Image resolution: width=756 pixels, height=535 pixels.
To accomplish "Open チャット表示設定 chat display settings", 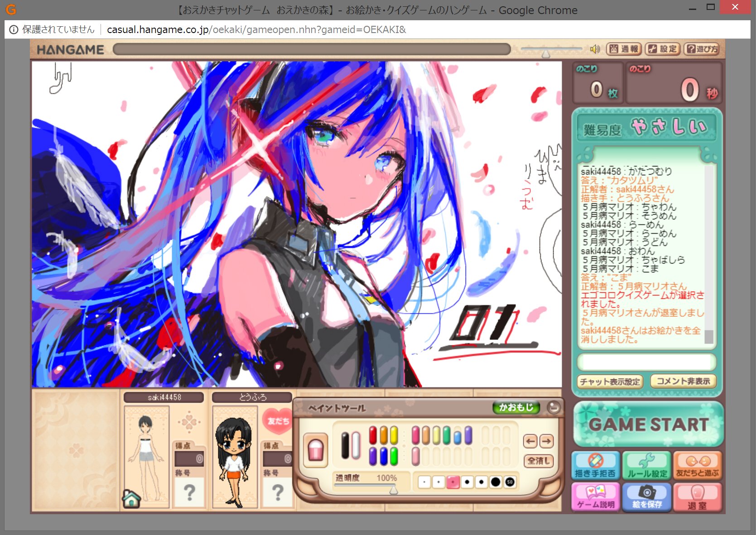I will pos(610,382).
